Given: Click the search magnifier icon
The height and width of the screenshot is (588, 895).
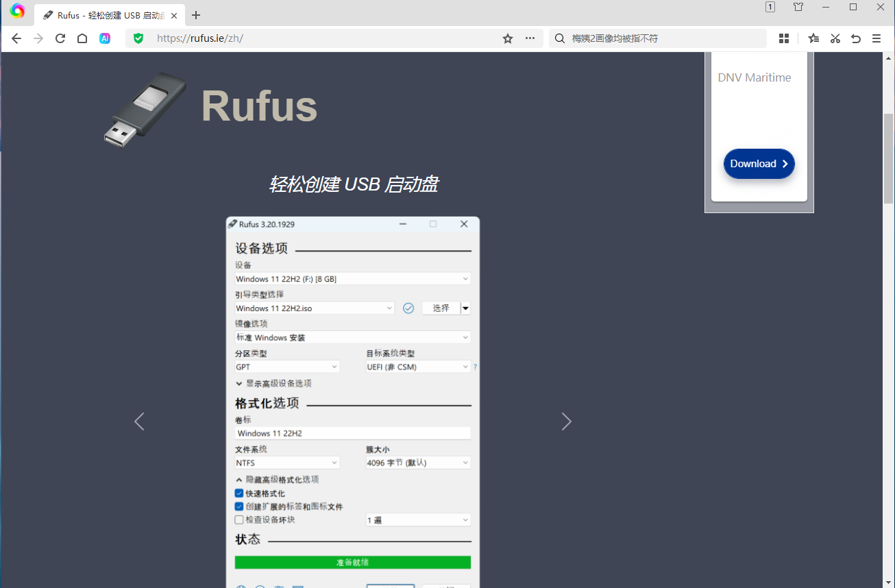Looking at the screenshot, I should (559, 38).
